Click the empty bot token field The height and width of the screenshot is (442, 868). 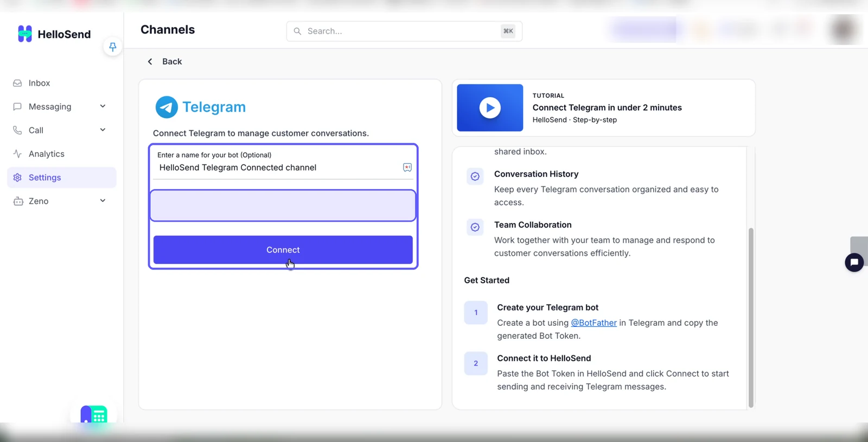tap(283, 205)
